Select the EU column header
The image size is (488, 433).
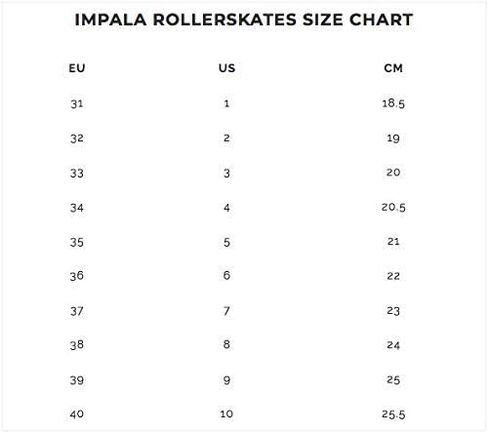coord(77,68)
